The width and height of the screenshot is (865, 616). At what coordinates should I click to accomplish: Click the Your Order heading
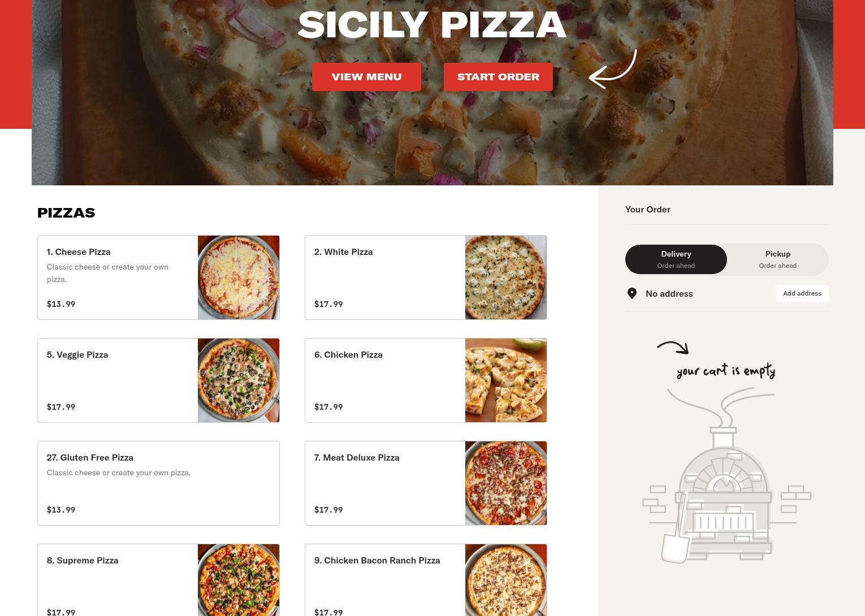tap(648, 209)
